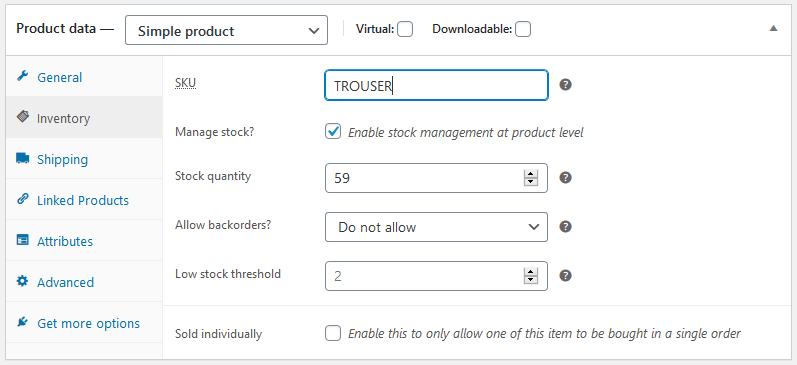The height and width of the screenshot is (365, 797).
Task: Tick the Downloadable checkbox
Action: (523, 29)
